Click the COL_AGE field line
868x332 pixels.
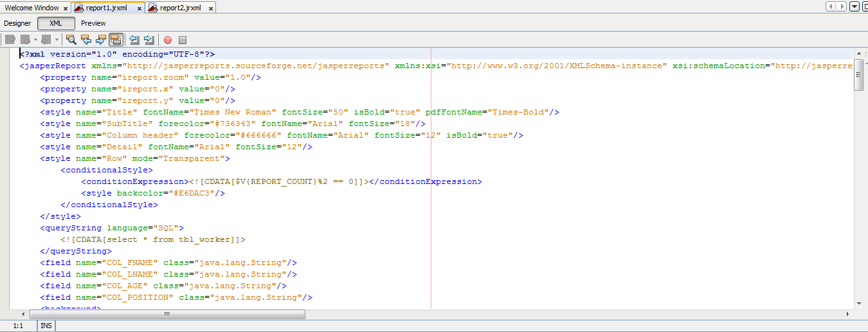[x=163, y=286]
